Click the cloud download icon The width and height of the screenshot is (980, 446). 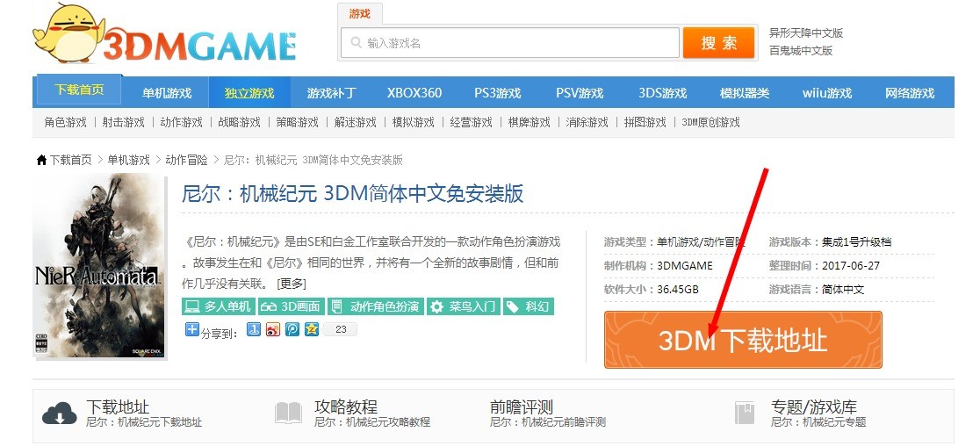[x=60, y=413]
